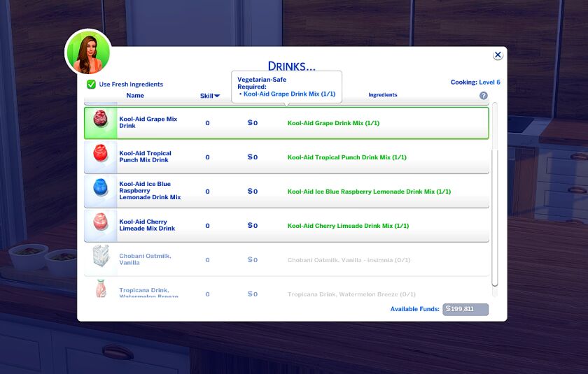Screen dimensions: 588x374
Task: Sort by Ingredients column header
Action: point(382,94)
